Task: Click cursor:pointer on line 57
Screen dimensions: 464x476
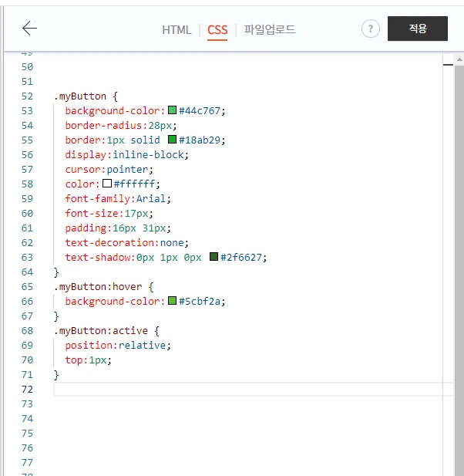Action: point(109,170)
